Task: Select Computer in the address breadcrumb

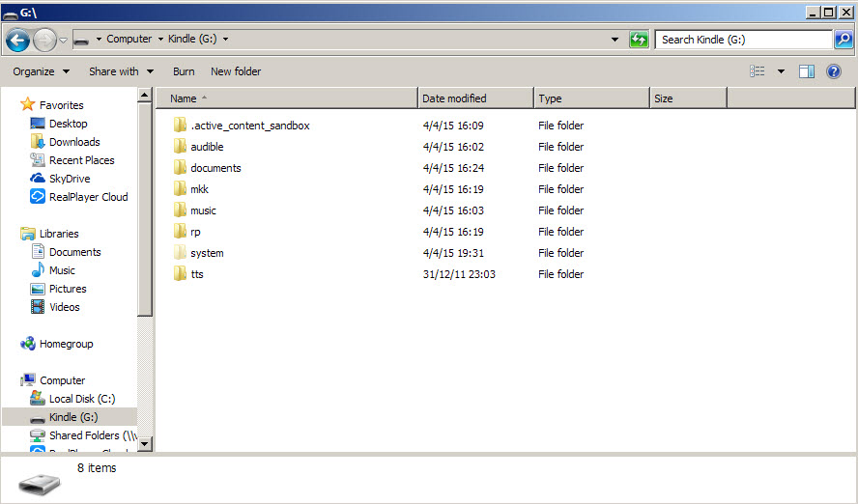Action: [129, 39]
